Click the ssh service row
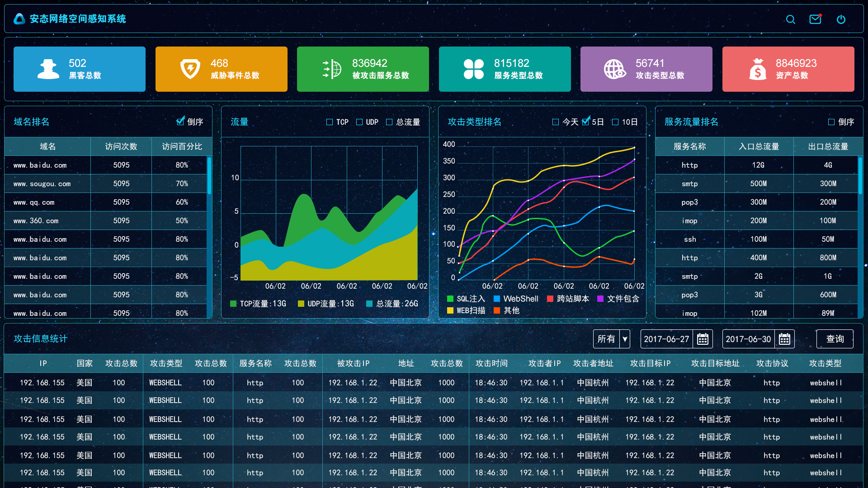The width and height of the screenshot is (868, 488). click(x=756, y=239)
